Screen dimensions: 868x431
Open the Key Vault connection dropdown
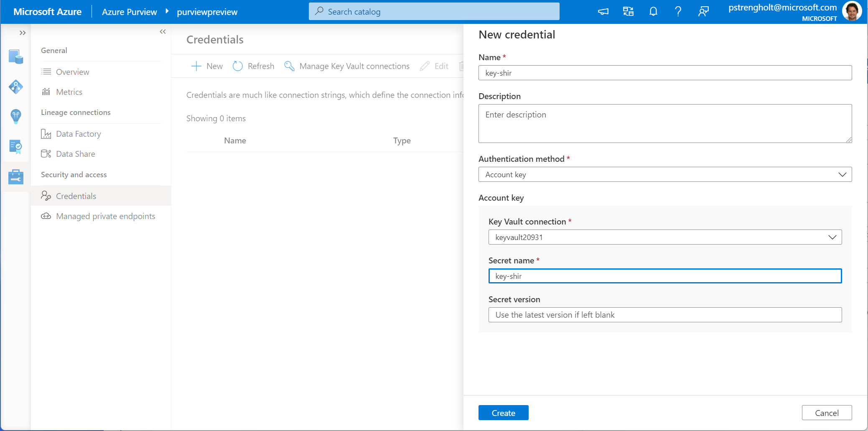pos(665,237)
